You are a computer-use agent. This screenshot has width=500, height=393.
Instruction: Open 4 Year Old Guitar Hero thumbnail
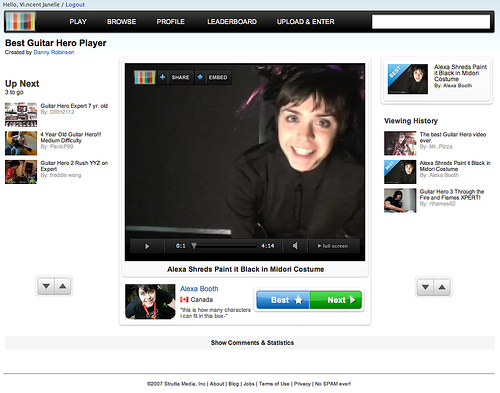tap(21, 143)
